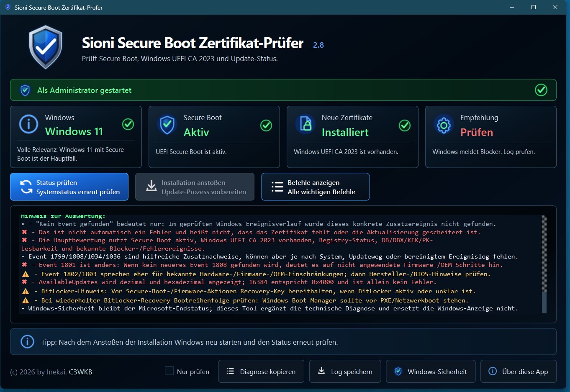
Task: Follow the C3WKB link
Action: tap(80, 372)
